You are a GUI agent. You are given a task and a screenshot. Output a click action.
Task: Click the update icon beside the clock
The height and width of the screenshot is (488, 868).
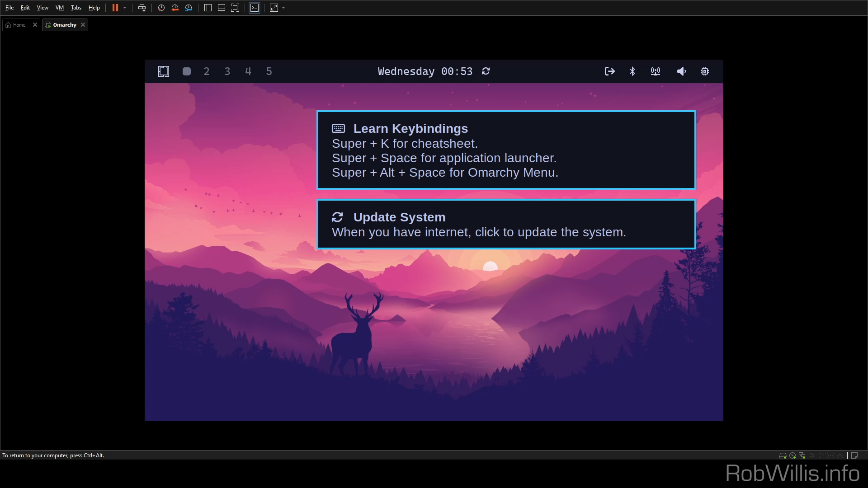click(x=486, y=71)
